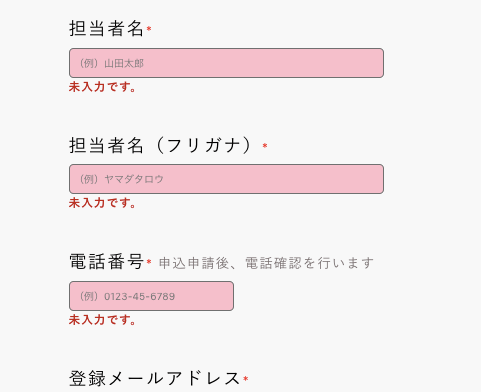The width and height of the screenshot is (481, 392).
Task: Click the 未入力です error below フリガナ field
Action: pos(102,203)
